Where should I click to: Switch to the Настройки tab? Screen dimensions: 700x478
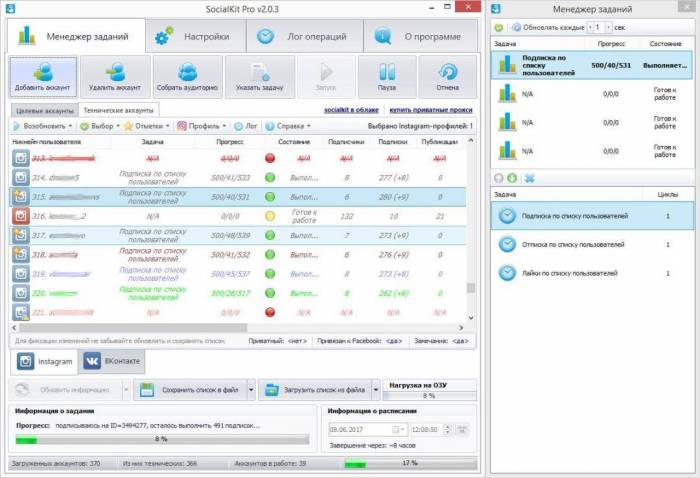195,37
